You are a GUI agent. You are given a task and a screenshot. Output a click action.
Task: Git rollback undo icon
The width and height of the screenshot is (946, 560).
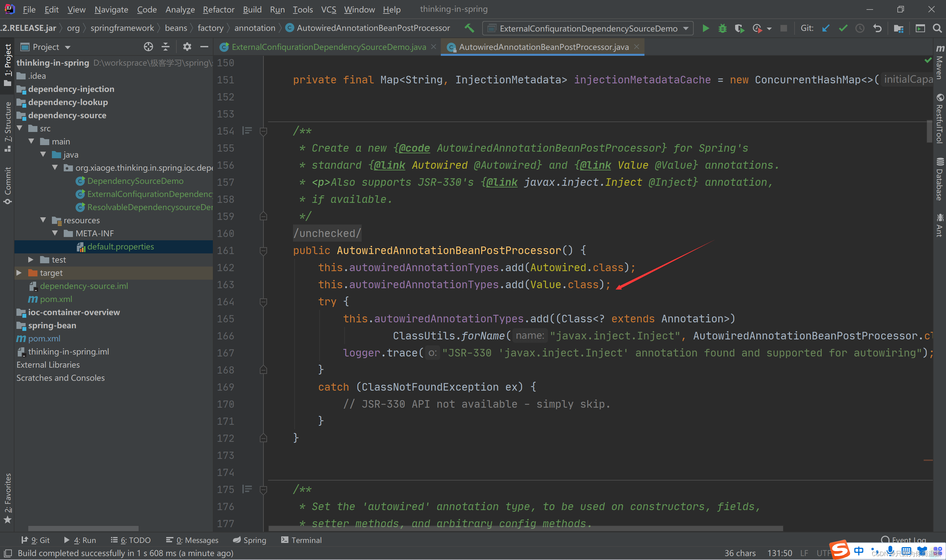(x=877, y=28)
